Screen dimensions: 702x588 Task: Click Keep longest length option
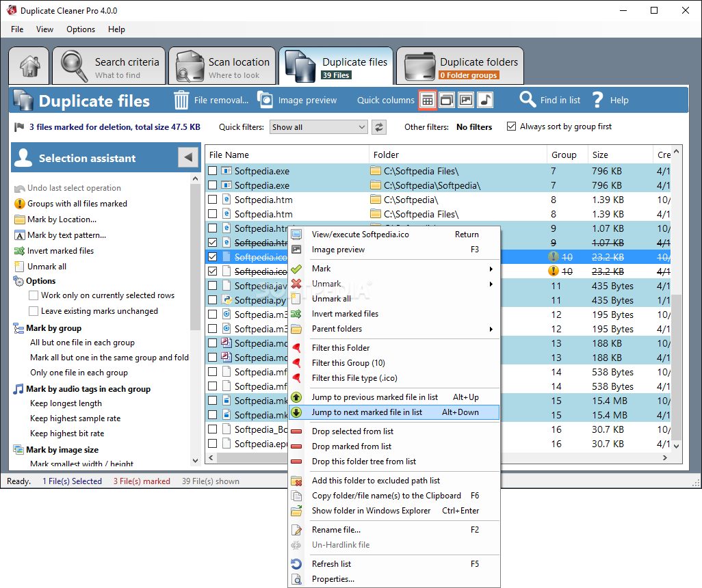tap(66, 403)
